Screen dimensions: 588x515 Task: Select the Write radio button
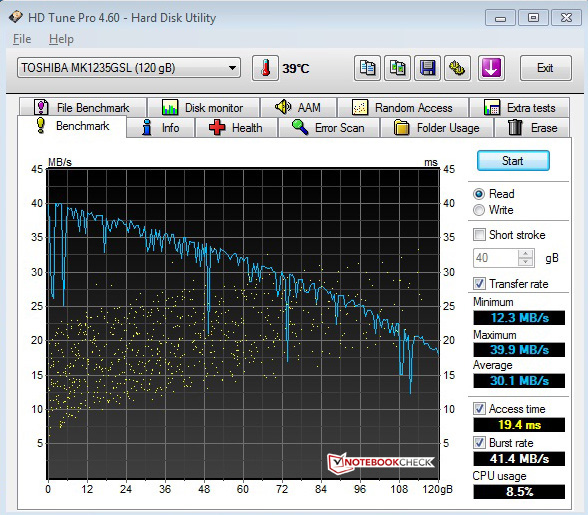tap(479, 210)
